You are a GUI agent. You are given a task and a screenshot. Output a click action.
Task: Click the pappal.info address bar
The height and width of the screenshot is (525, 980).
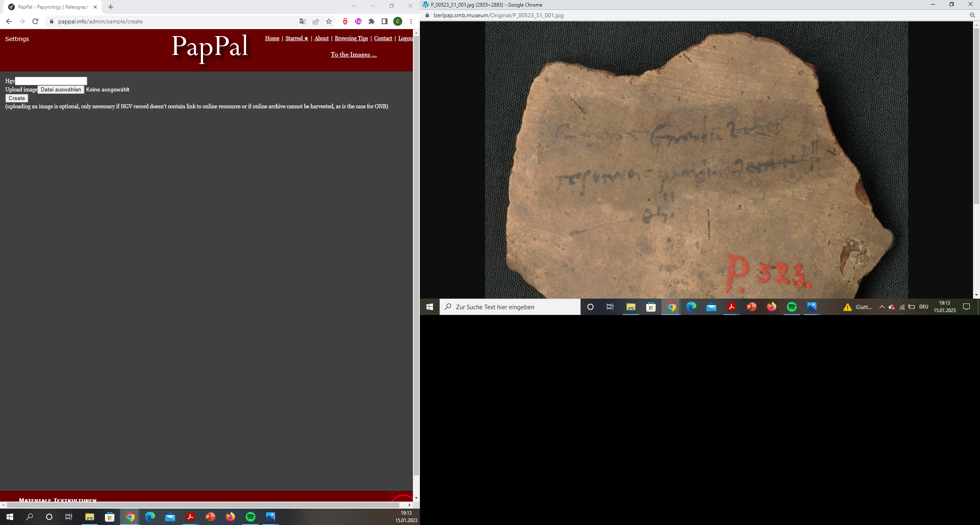click(172, 21)
